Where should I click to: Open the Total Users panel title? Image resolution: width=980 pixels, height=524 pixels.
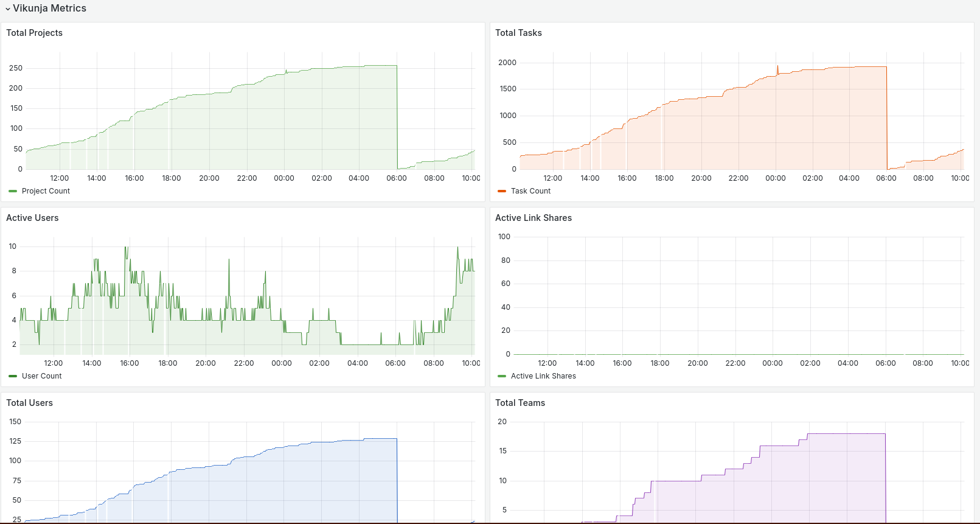[x=29, y=403]
